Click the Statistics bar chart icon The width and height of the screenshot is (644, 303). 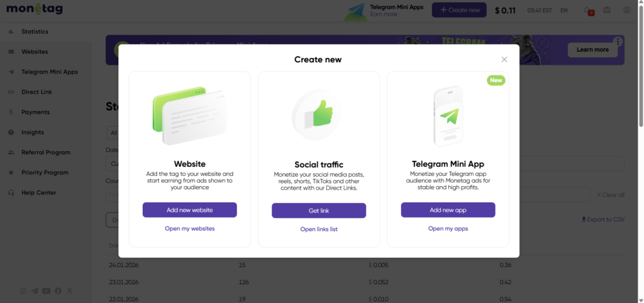(11, 31)
